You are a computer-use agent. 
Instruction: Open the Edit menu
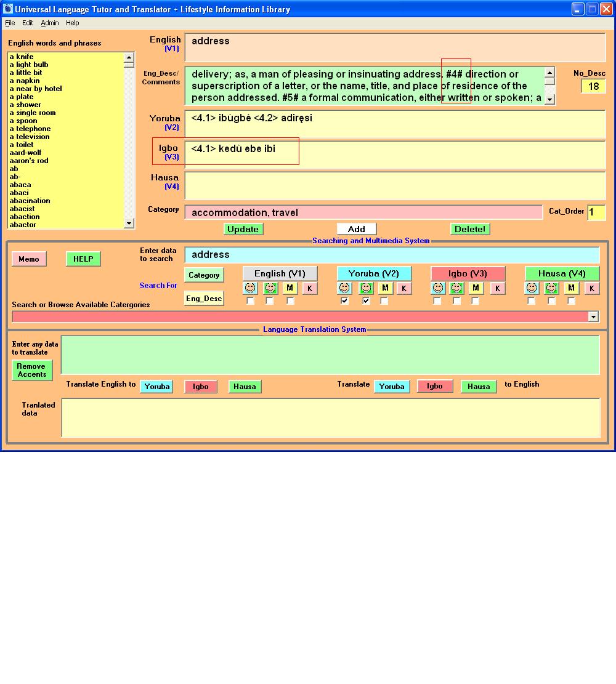[28, 23]
